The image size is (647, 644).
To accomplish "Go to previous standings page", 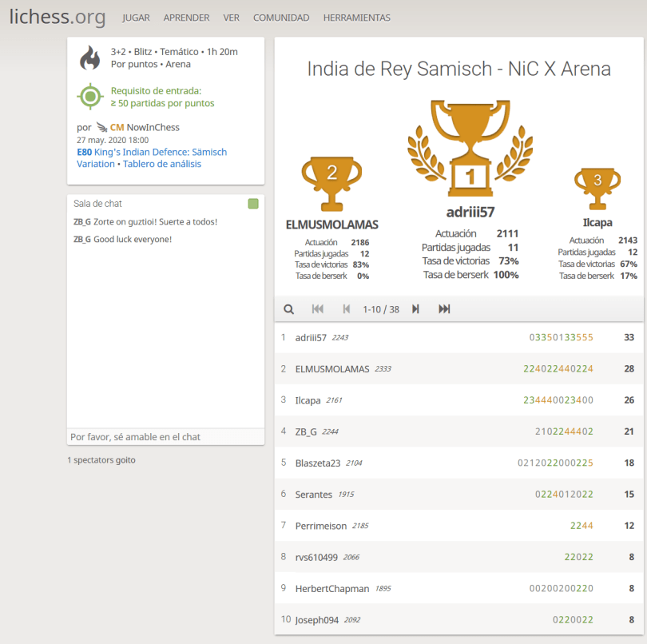I will click(346, 309).
